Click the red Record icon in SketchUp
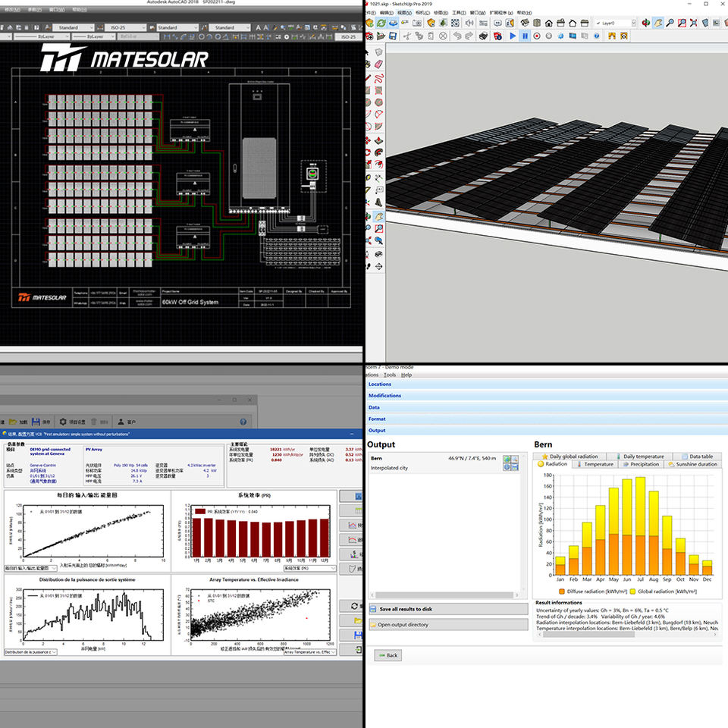 537,36
